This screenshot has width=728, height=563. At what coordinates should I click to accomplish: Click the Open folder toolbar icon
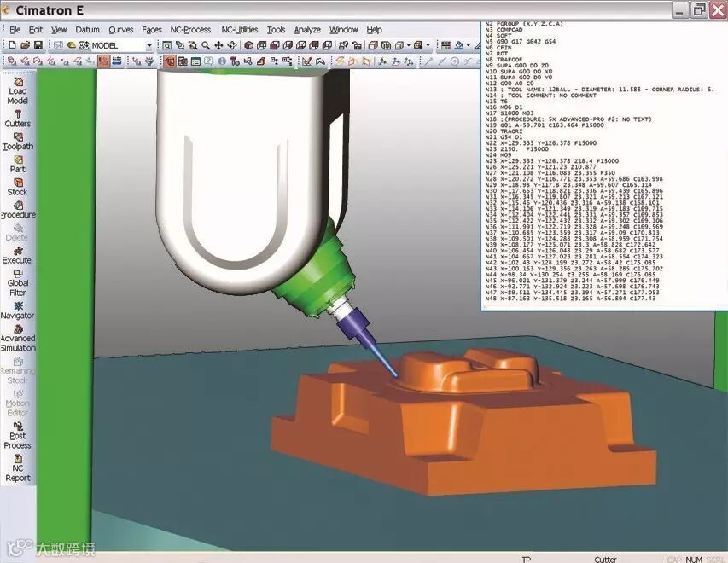(x=25, y=45)
